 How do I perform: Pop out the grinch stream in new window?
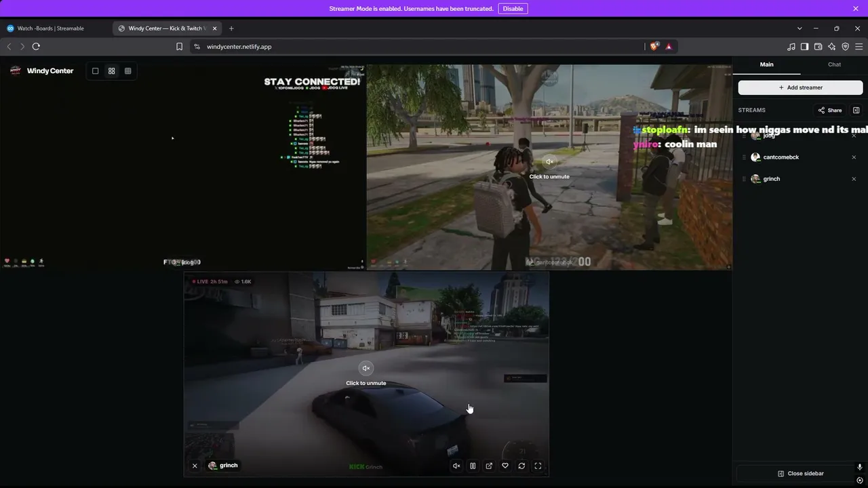pos(489,466)
